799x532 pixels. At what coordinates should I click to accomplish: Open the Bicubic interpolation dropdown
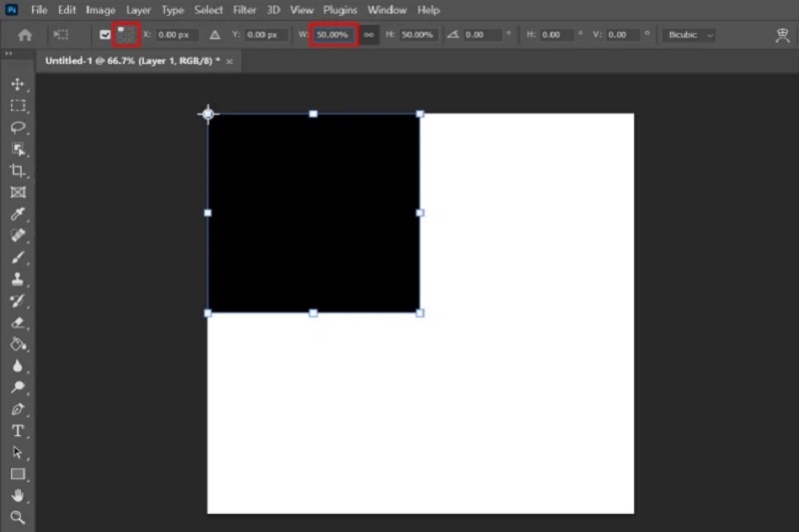click(x=688, y=35)
